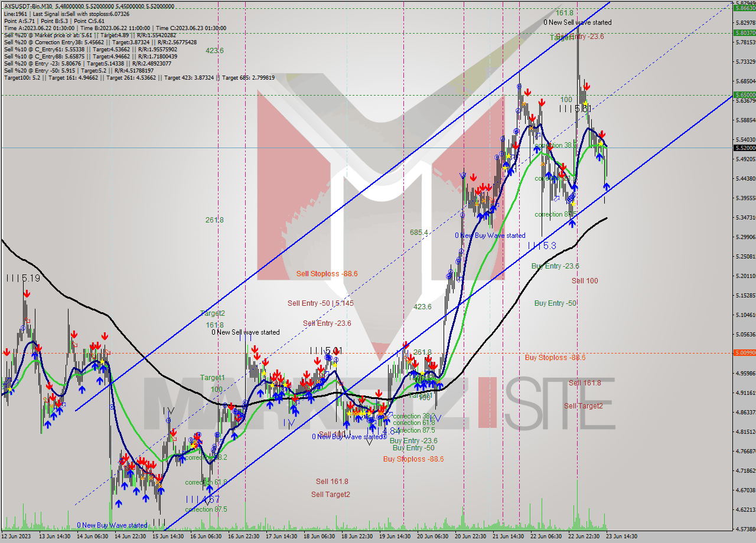This screenshot has height=543, width=756.
Task: Click the 'Target100: 5.2' targets summary line
Action: coord(139,77)
